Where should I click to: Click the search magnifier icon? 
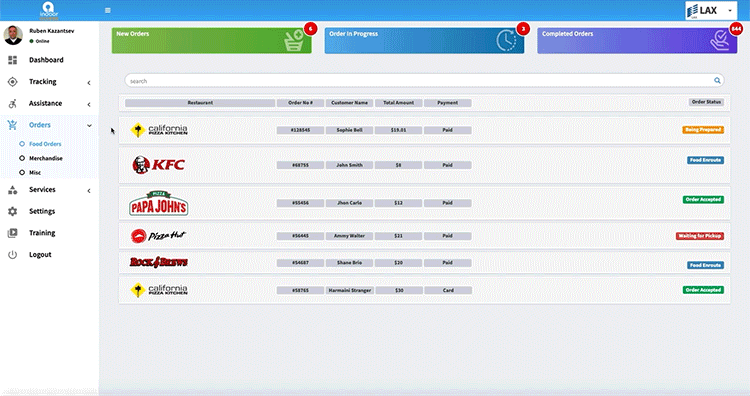tap(717, 81)
